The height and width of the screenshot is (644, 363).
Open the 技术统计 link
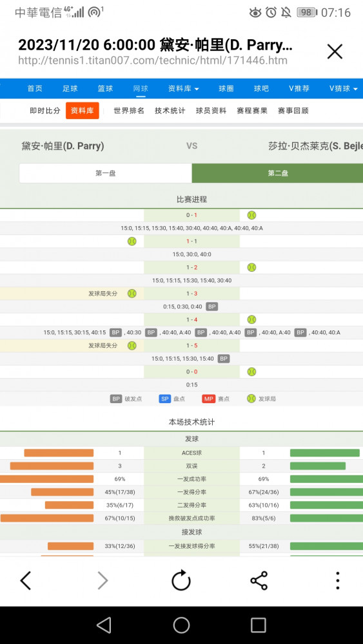(x=170, y=111)
